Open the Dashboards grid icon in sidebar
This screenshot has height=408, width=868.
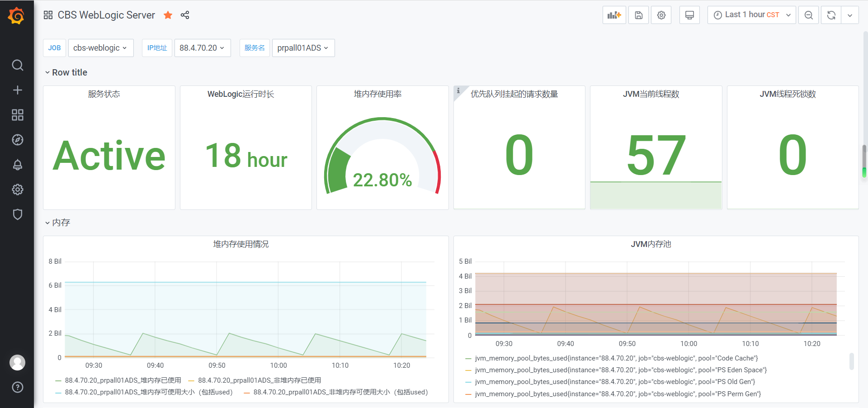point(17,115)
